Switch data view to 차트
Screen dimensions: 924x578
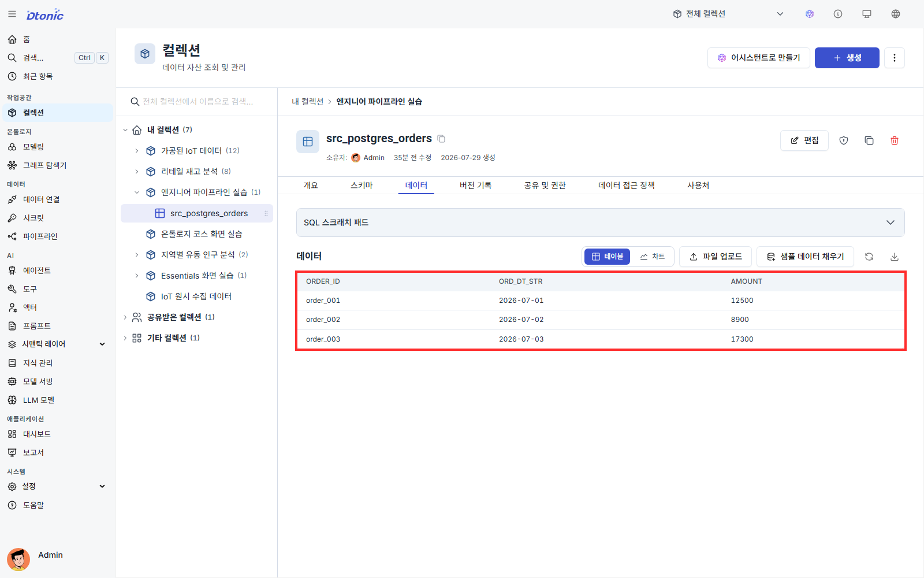[653, 257]
